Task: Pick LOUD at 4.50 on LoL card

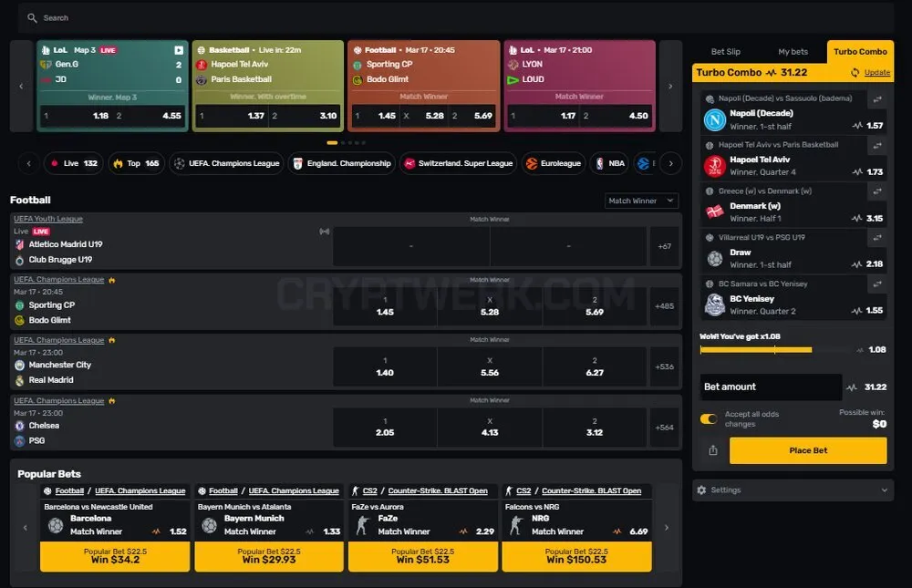Action: click(616, 116)
